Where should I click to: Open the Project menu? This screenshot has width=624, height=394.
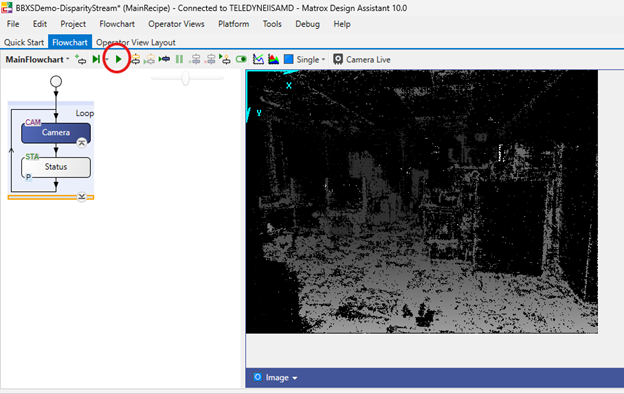(x=73, y=24)
